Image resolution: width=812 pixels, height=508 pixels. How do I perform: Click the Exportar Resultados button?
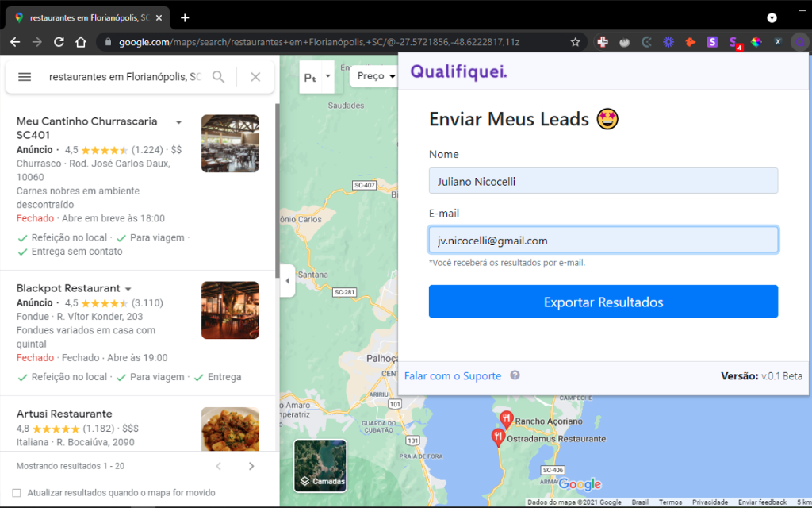(x=603, y=301)
